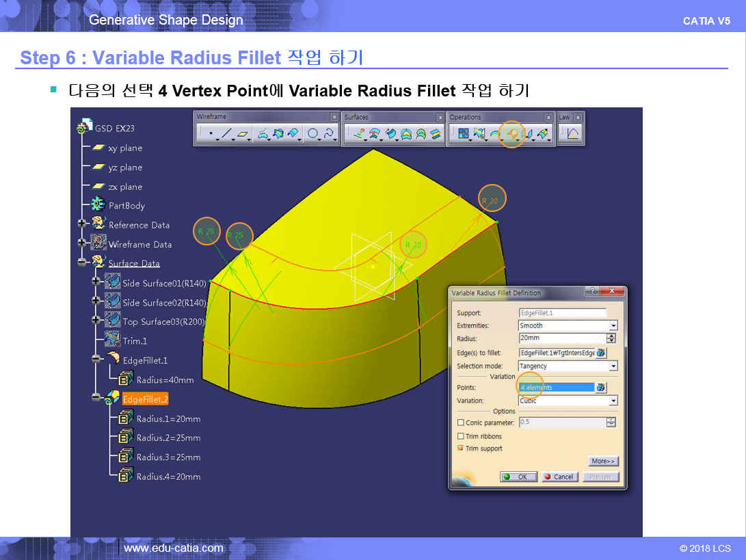Click the Radius spinner arrows

(611, 338)
